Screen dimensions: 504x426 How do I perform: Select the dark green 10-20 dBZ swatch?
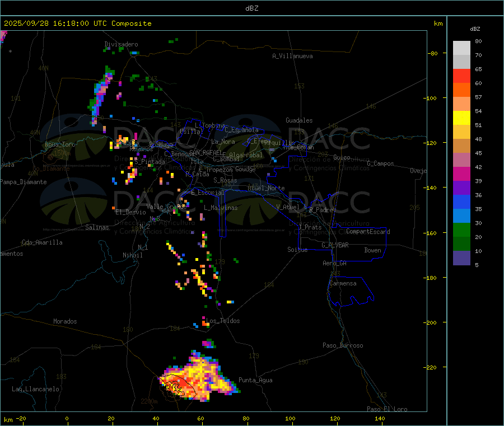(x=461, y=244)
